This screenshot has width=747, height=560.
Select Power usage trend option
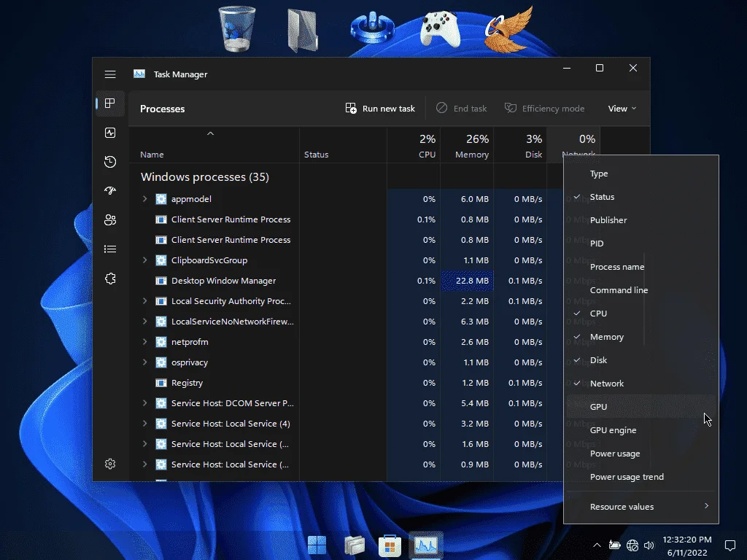[x=640, y=477]
